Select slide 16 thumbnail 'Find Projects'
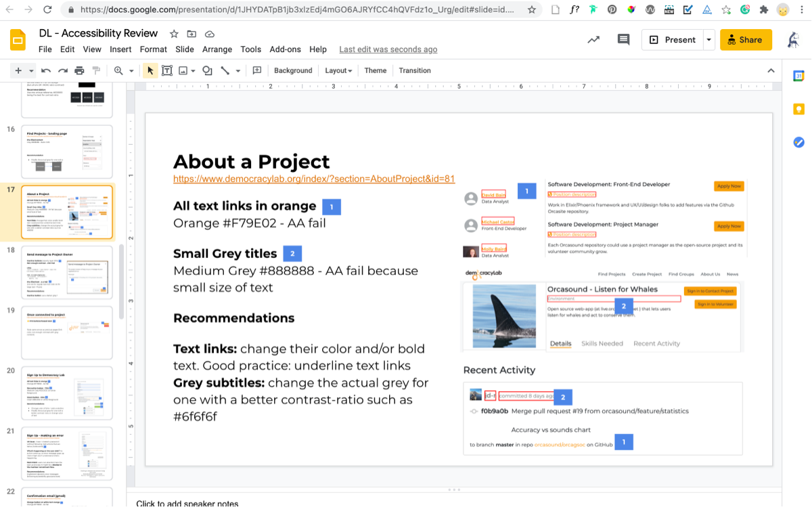 tap(67, 152)
